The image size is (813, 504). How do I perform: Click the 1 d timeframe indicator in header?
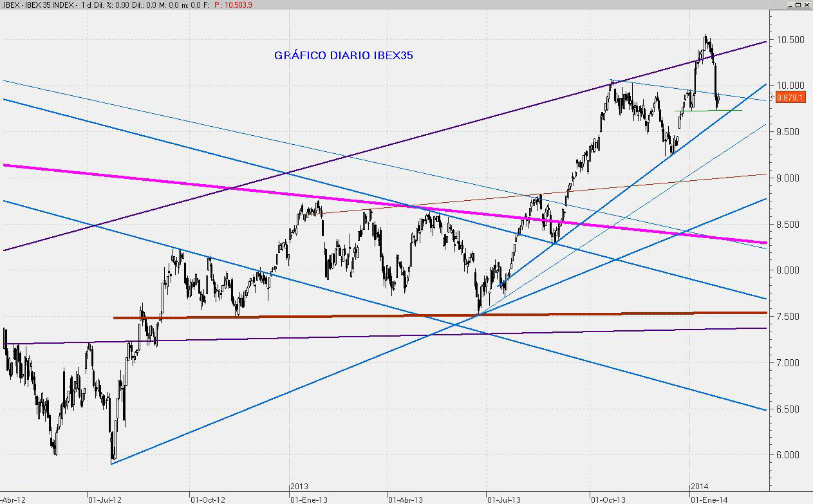[x=86, y=5]
